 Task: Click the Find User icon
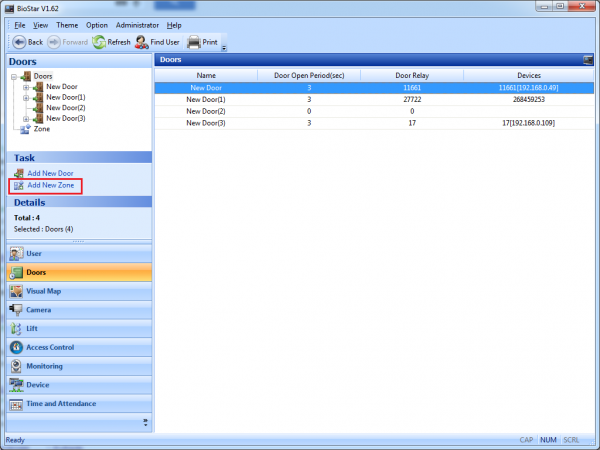click(143, 42)
